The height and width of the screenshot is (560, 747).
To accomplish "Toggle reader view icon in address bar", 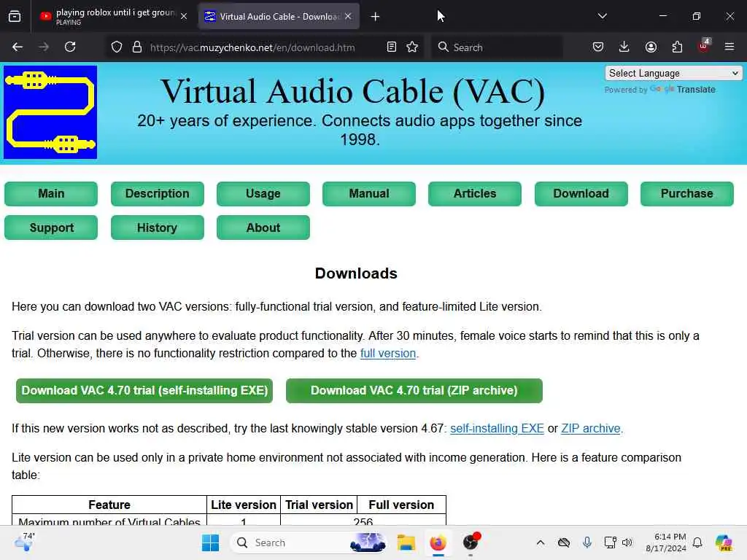I will click(x=392, y=47).
